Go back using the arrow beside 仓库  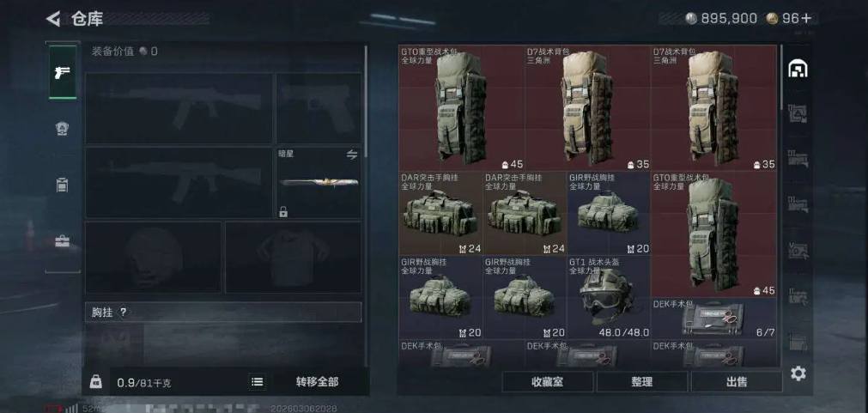(53, 18)
